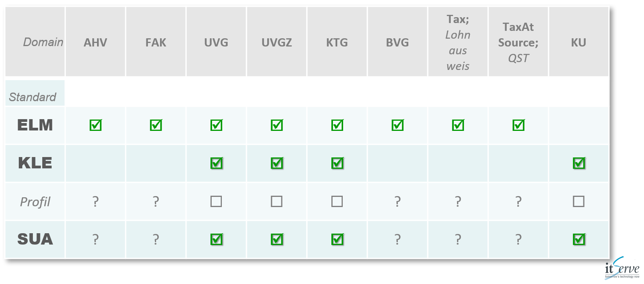Screen dimensions: 644x284
Task: Click the ELM row label
Action: [x=35, y=125]
